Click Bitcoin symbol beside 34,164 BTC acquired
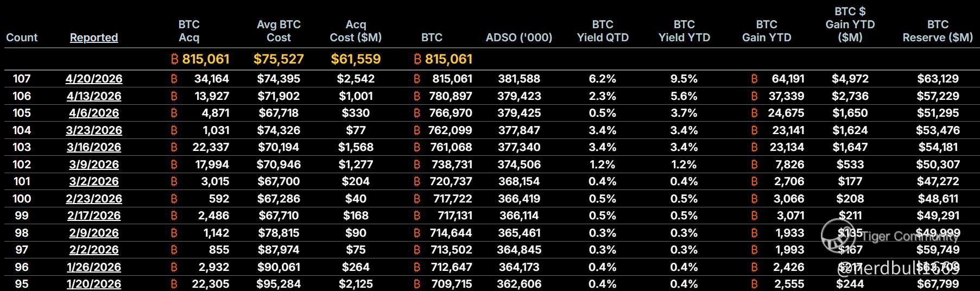 pyautogui.click(x=174, y=79)
